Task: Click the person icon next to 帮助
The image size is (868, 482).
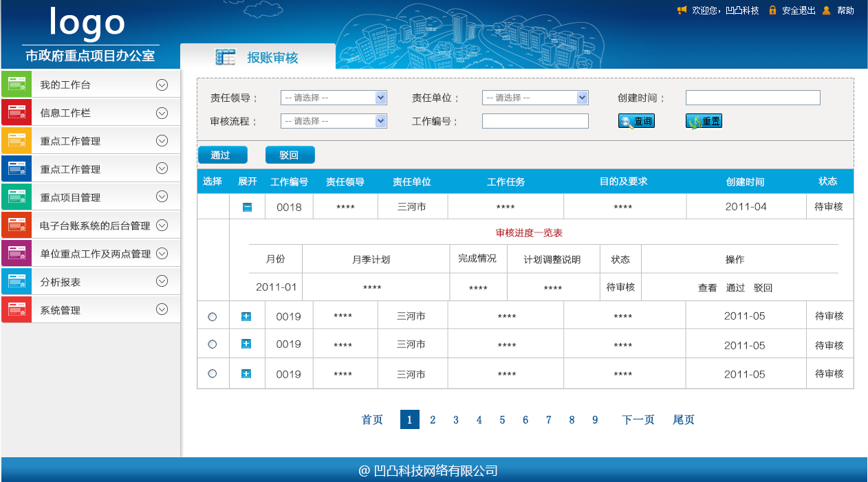Action: 827,10
